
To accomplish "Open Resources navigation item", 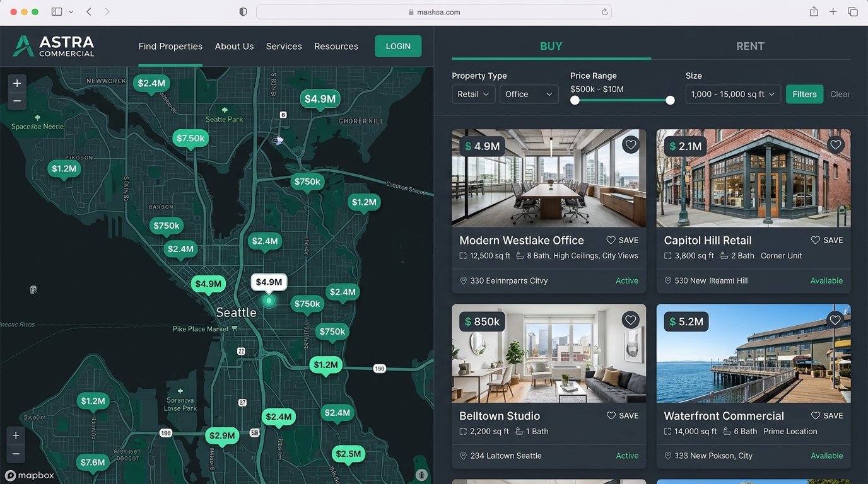I will pyautogui.click(x=336, y=46).
